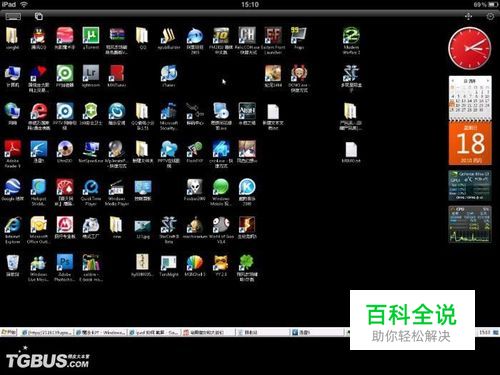Open the remote keyboard icon in top bar
The width and height of the screenshot is (500, 375).
(x=13, y=16)
